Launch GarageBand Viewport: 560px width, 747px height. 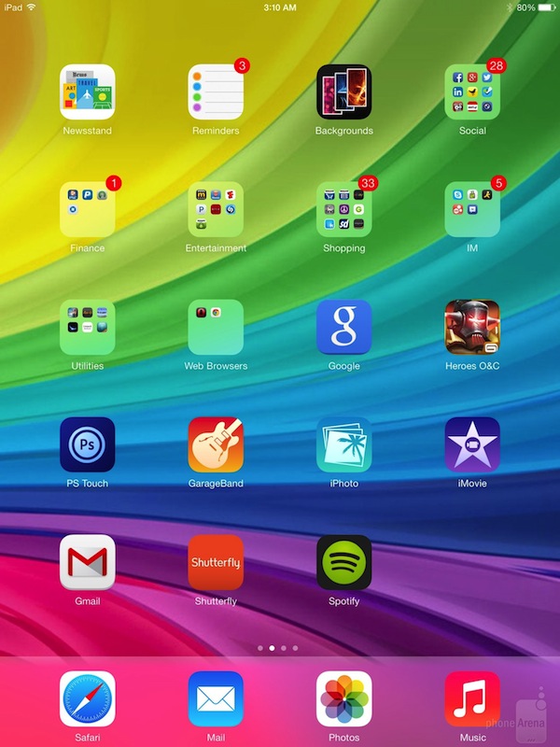coord(216,445)
